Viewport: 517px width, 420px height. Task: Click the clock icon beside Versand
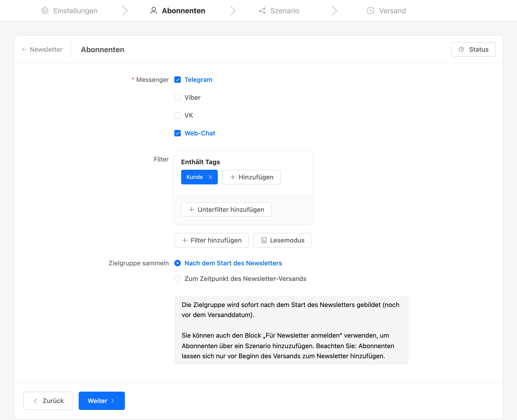point(370,11)
